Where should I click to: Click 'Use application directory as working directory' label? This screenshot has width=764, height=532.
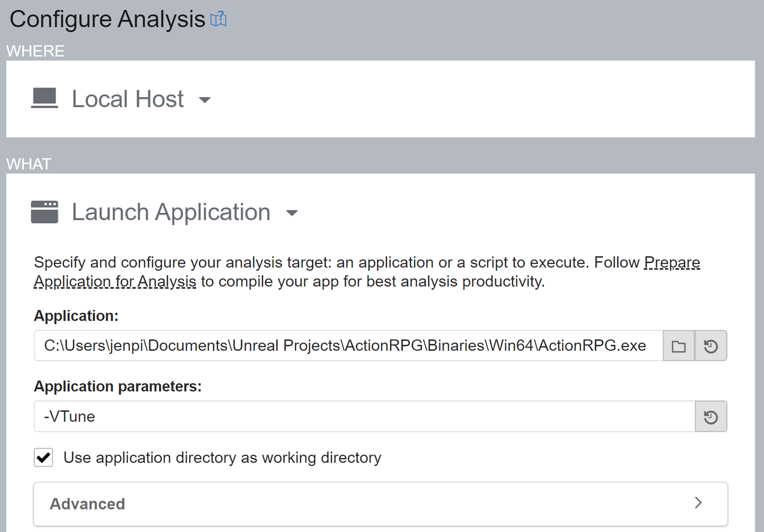tap(222, 458)
